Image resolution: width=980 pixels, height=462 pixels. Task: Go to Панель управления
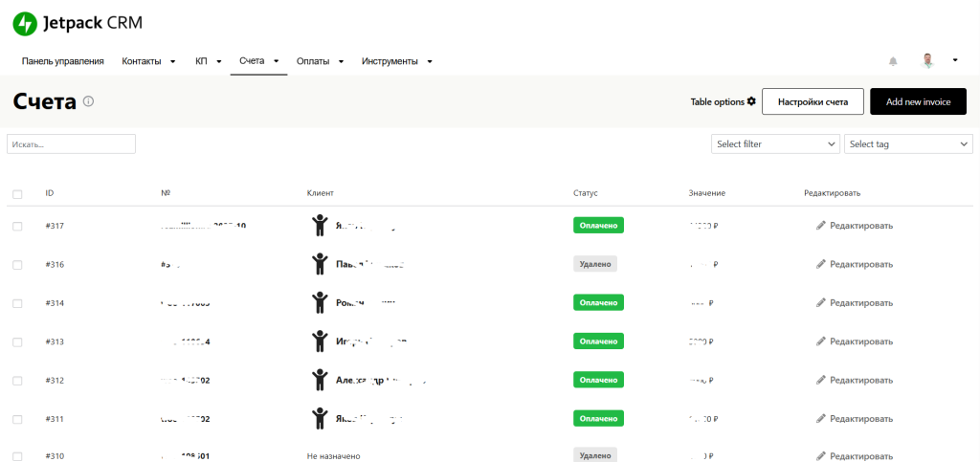click(62, 61)
